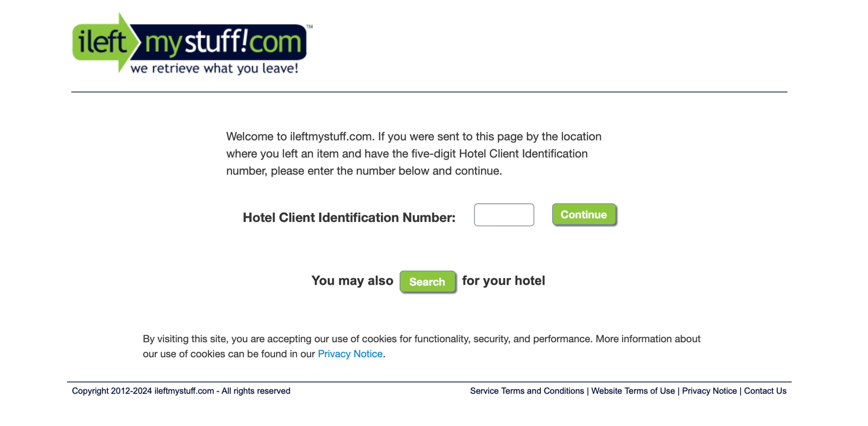Click the 'You may also' text near Search

tap(352, 281)
